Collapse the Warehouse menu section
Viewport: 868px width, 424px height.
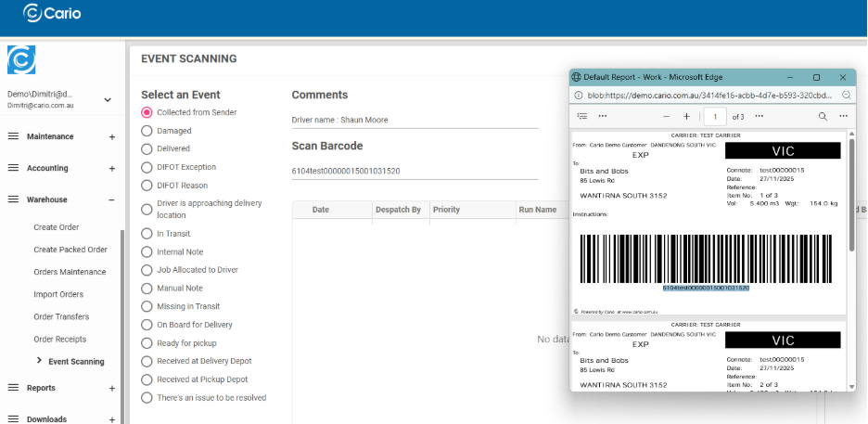pyautogui.click(x=111, y=200)
